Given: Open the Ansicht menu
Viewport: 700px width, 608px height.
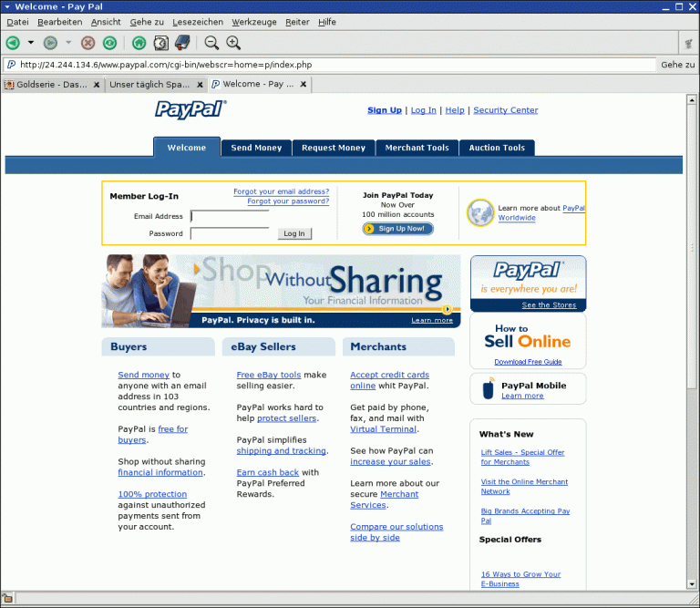Looking at the screenshot, I should click(x=106, y=22).
